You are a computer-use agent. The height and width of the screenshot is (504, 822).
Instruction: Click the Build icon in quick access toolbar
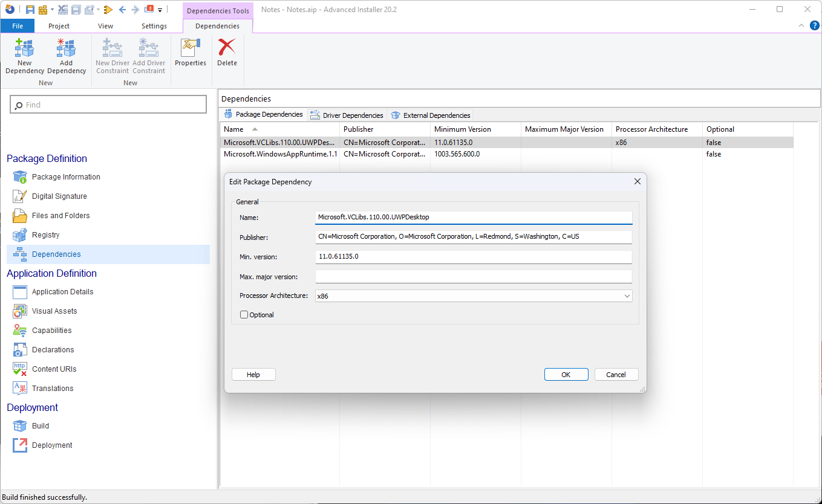click(x=43, y=10)
